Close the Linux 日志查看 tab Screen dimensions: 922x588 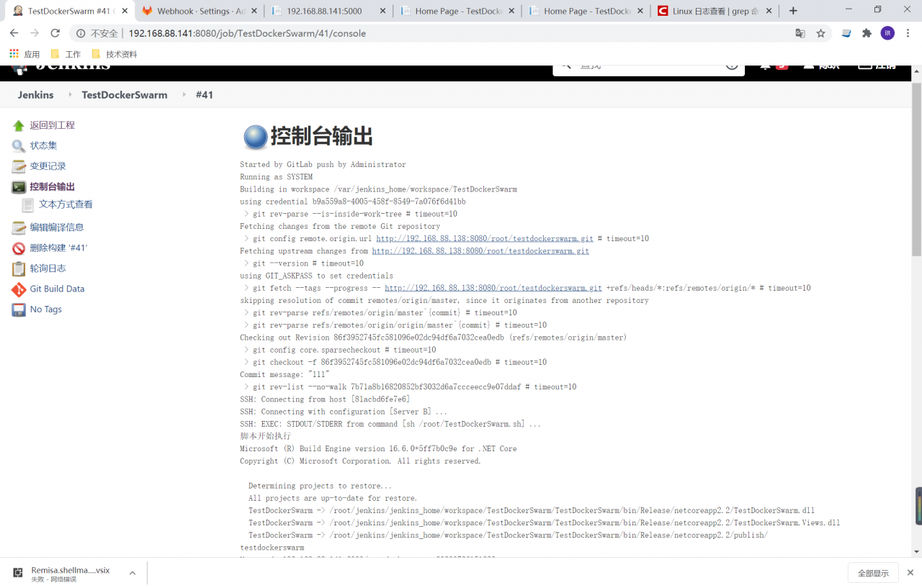click(x=770, y=11)
